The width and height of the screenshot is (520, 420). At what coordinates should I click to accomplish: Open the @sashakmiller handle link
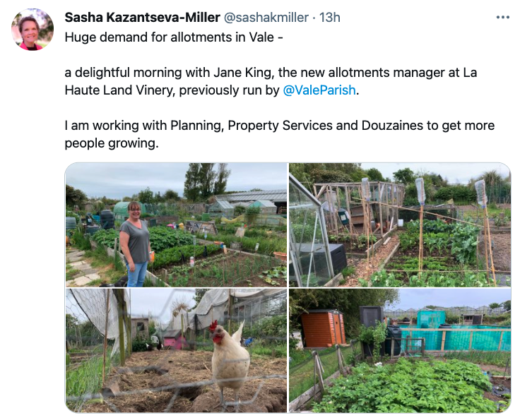click(x=266, y=18)
